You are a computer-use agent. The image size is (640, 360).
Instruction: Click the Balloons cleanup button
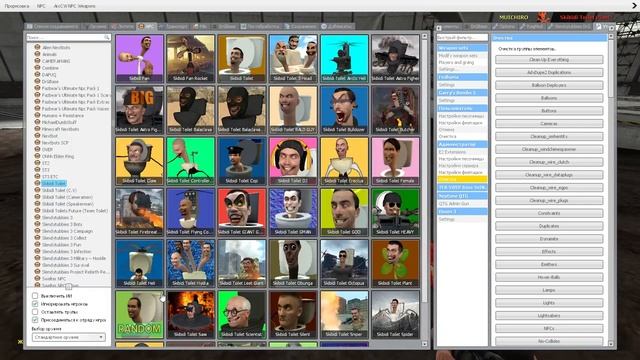[549, 98]
